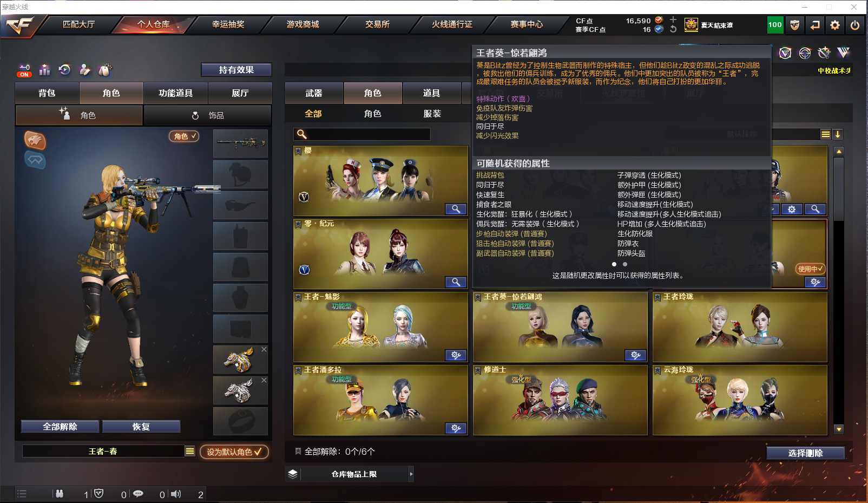The height and width of the screenshot is (503, 868).
Task: Click the magnifier on 樱 character card
Action: tap(456, 209)
